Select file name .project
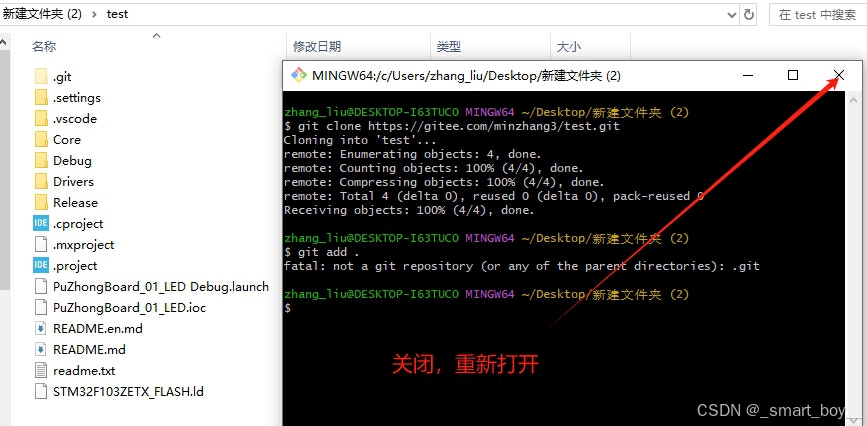Viewport: 867px width, 426px height. click(75, 266)
